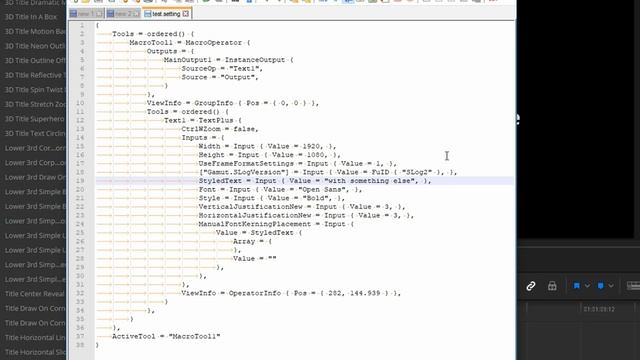
Task: Click line number 19 in the margin
Action: click(x=80, y=181)
